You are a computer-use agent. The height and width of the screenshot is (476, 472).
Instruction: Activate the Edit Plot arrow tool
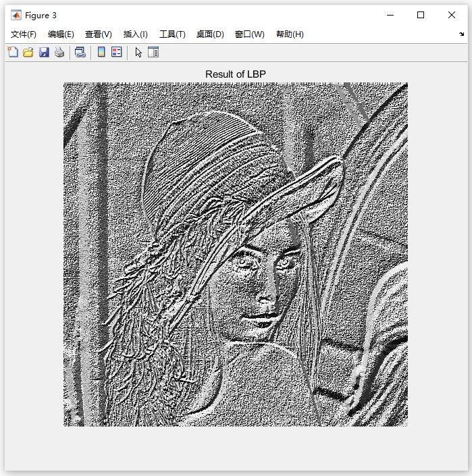138,52
